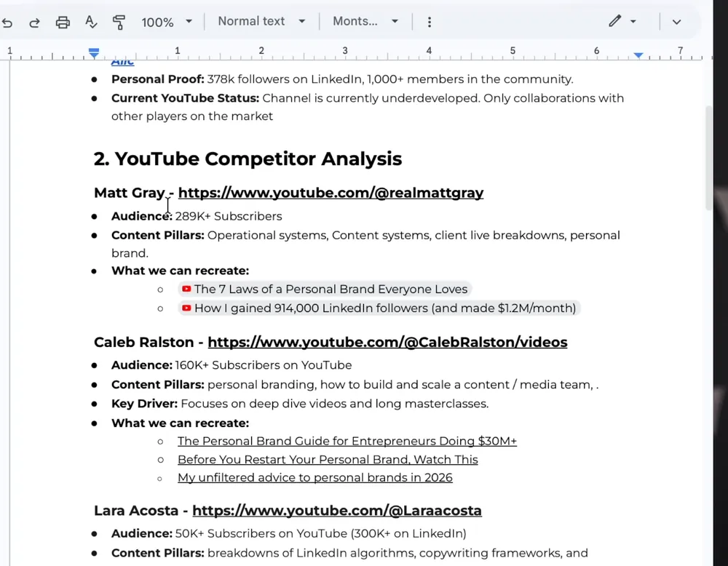The width and height of the screenshot is (728, 566).
Task: Click the vertical scrollbar thumb
Action: click(x=708, y=158)
